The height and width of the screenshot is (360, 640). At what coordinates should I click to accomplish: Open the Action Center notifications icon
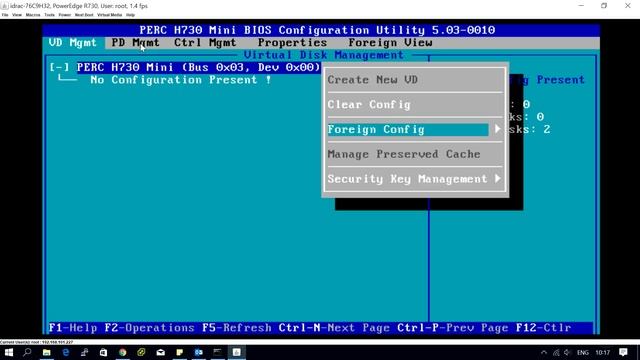point(623,353)
